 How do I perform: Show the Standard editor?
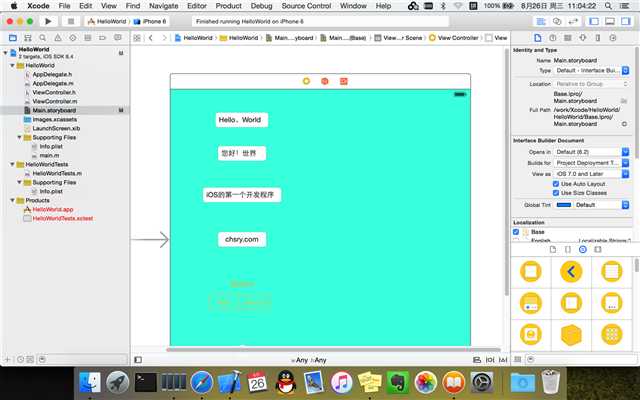541,21
